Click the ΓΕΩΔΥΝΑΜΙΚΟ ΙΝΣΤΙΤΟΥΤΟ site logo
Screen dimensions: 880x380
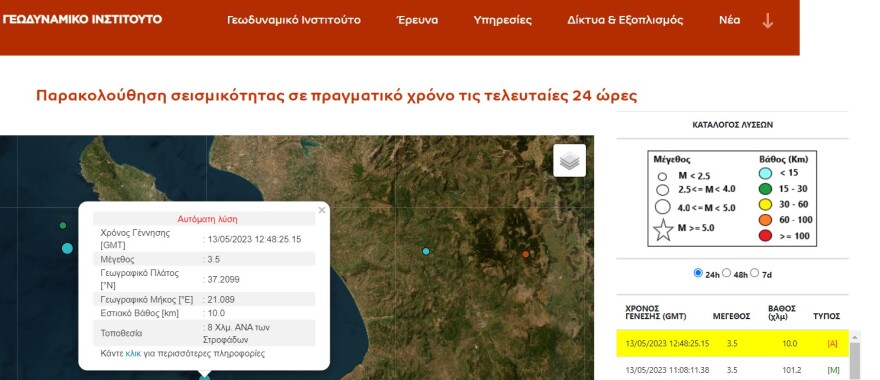82,19
